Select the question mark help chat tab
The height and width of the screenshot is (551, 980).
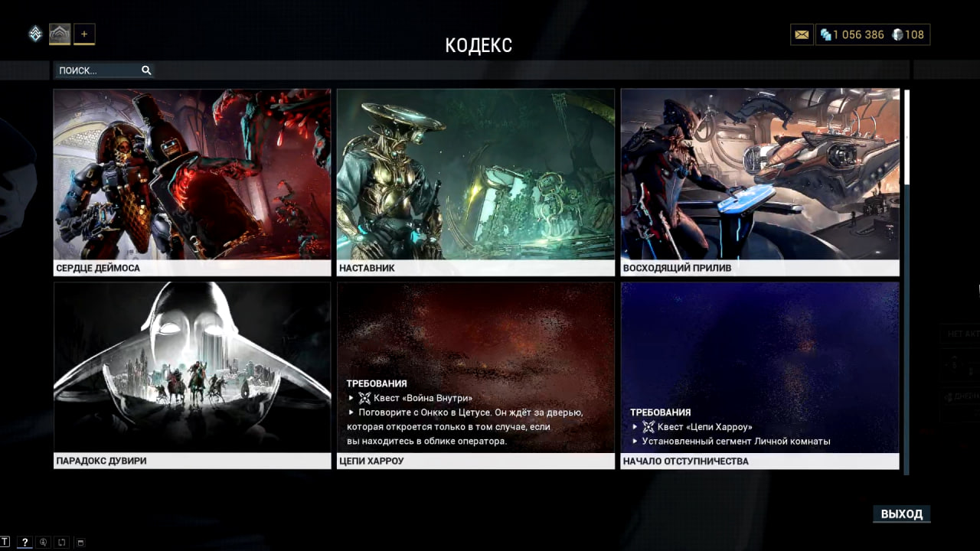click(x=24, y=542)
